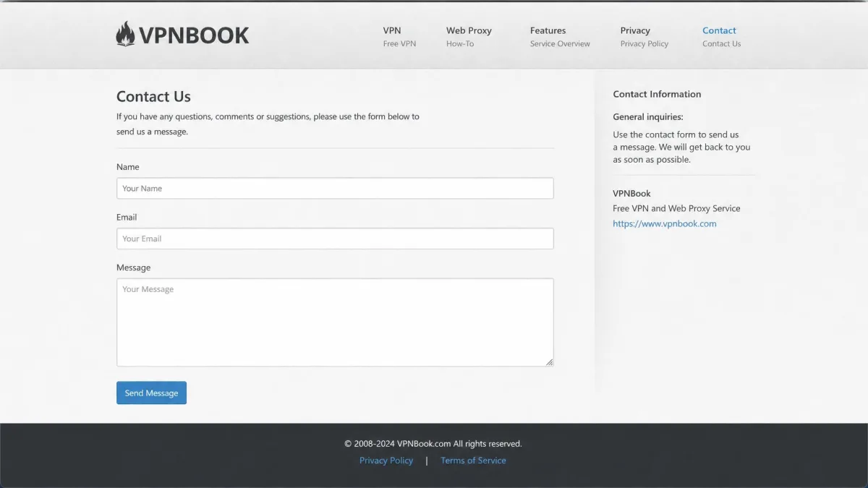The image size is (868, 488).
Task: Click the Email field label
Action: point(127,217)
